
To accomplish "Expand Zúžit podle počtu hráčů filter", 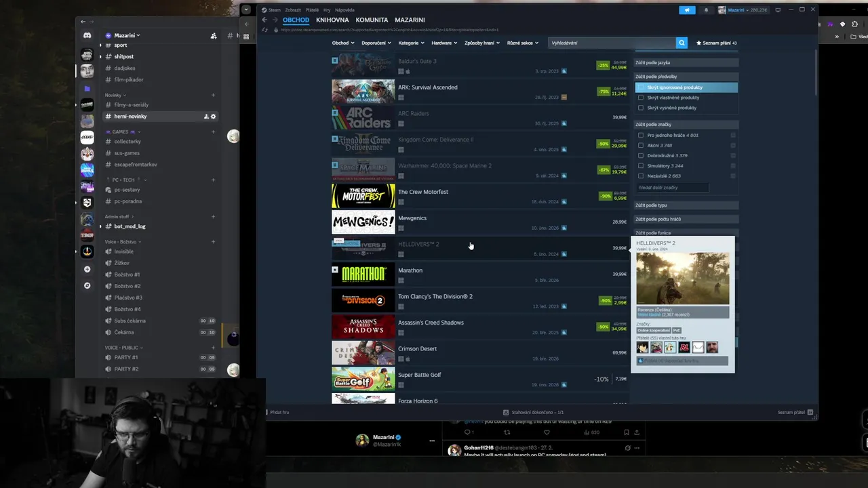I will point(686,219).
